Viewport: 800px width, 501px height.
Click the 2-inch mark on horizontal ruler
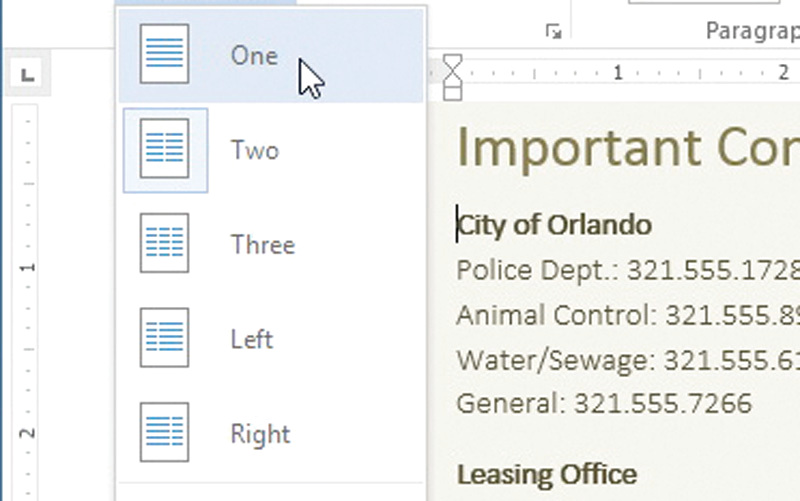pos(783,73)
